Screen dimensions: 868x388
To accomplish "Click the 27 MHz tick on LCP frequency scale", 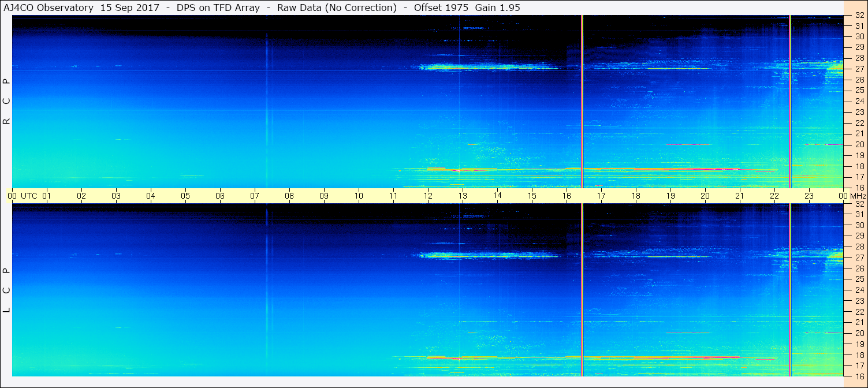I will 859,258.
